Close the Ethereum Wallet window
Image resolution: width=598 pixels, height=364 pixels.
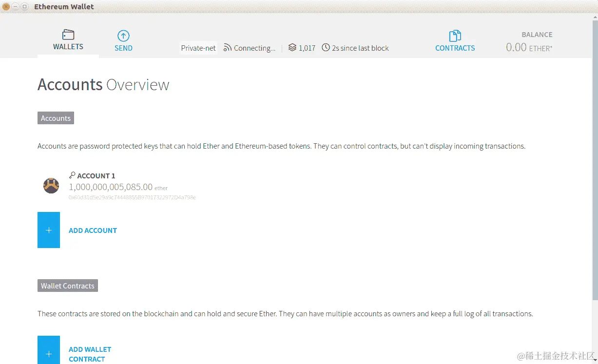[x=6, y=6]
